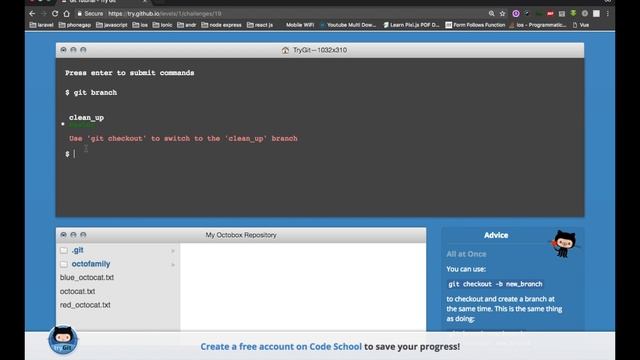Select the Git tutorial browser tab
This screenshot has height=360, width=640.
(102, 2)
